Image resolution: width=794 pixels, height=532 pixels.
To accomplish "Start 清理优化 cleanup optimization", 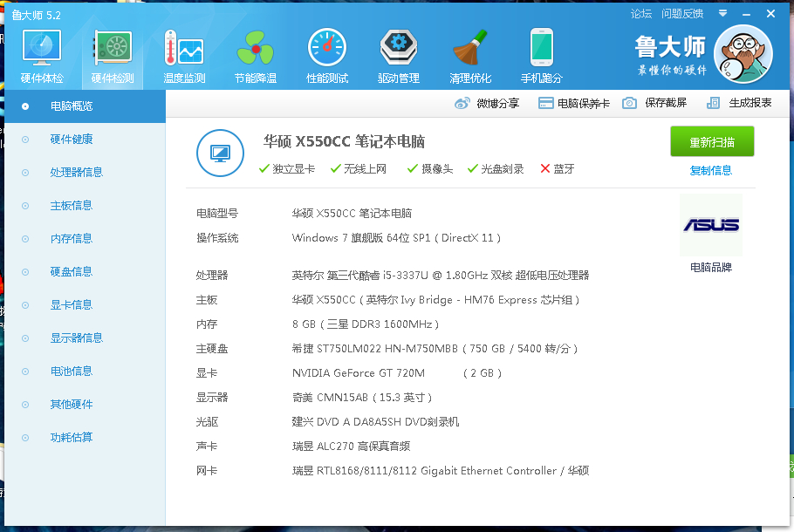I will pos(470,52).
